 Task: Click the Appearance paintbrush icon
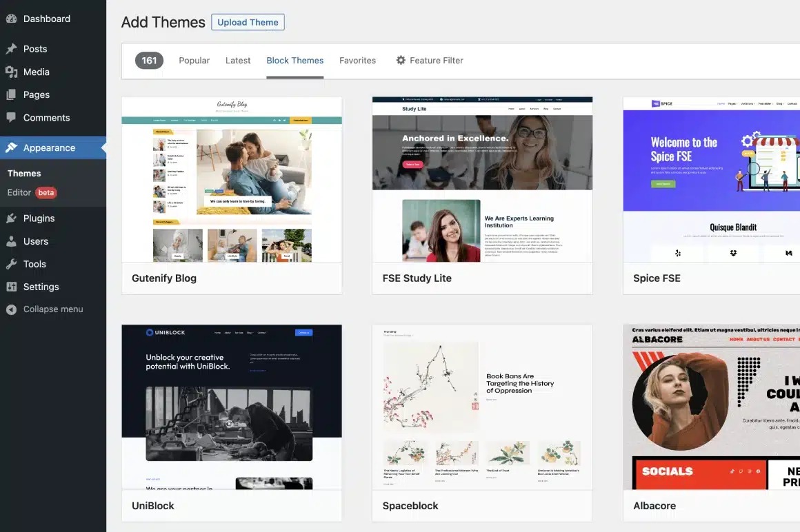(x=11, y=147)
